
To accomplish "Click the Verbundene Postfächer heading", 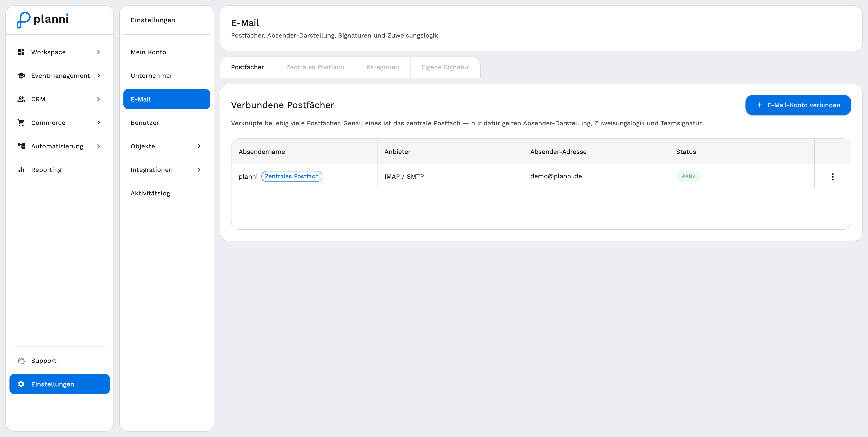I will click(x=282, y=105).
